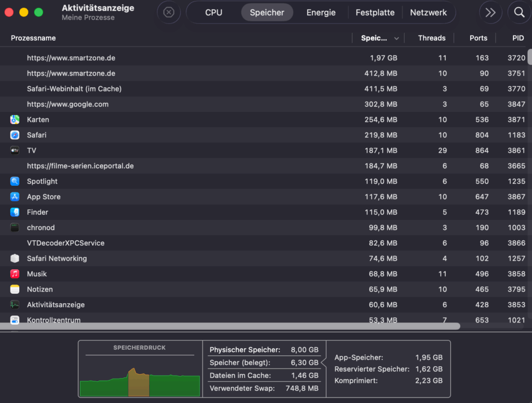This screenshot has width=532, height=403.
Task: Open the Netzwerk tab
Action: click(429, 12)
